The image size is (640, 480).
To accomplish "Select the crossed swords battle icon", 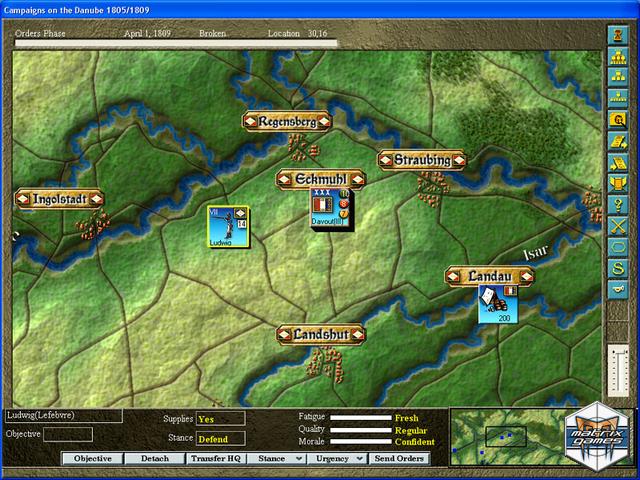I will click(x=618, y=226).
